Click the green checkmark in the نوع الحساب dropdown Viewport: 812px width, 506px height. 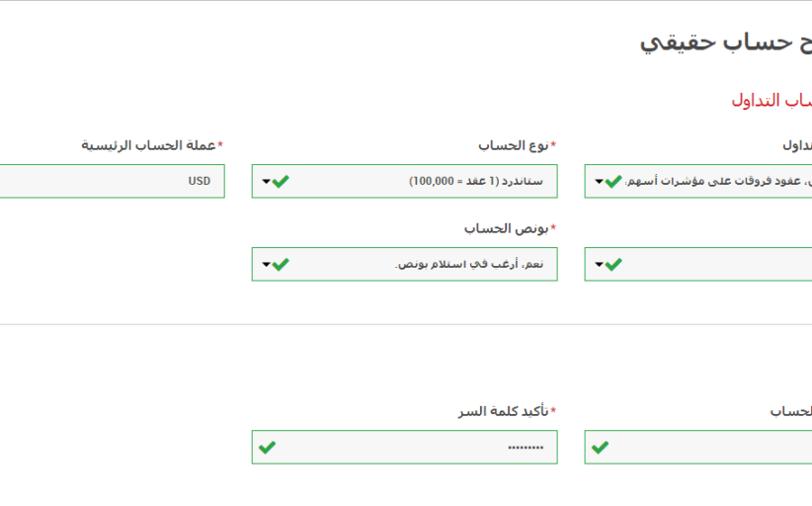tap(282, 181)
